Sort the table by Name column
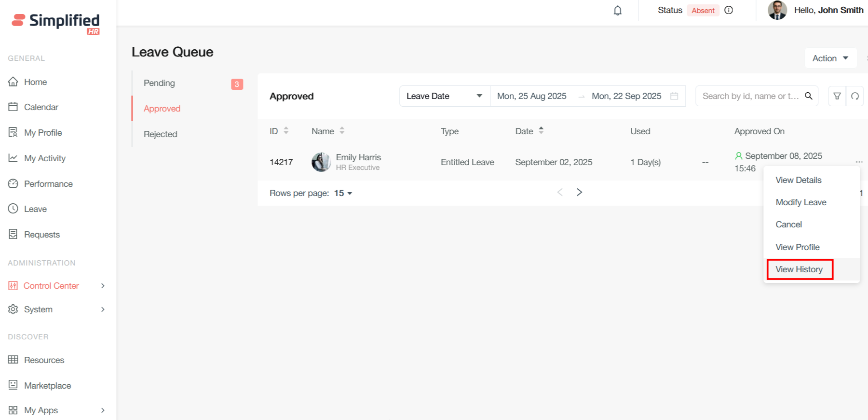 [342, 131]
